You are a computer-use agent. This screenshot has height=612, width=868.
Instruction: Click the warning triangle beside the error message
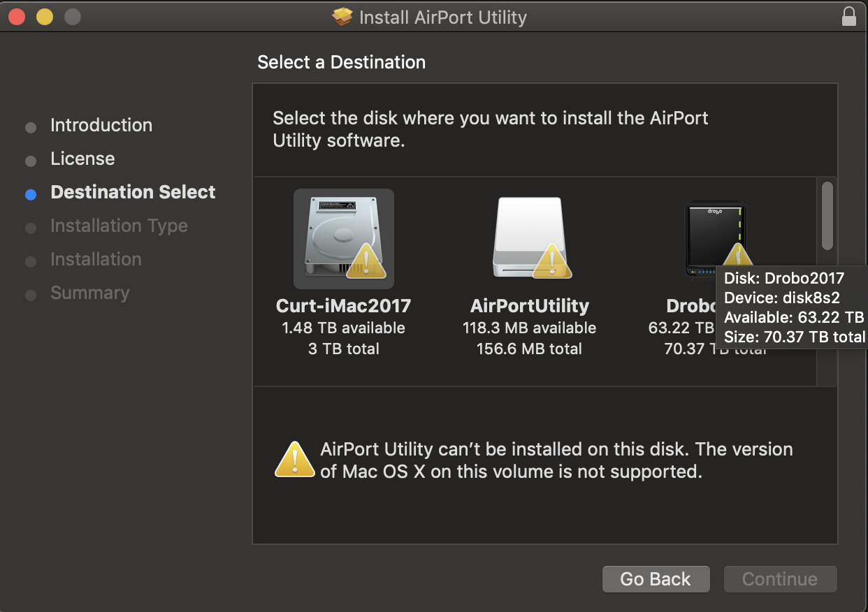coord(295,460)
